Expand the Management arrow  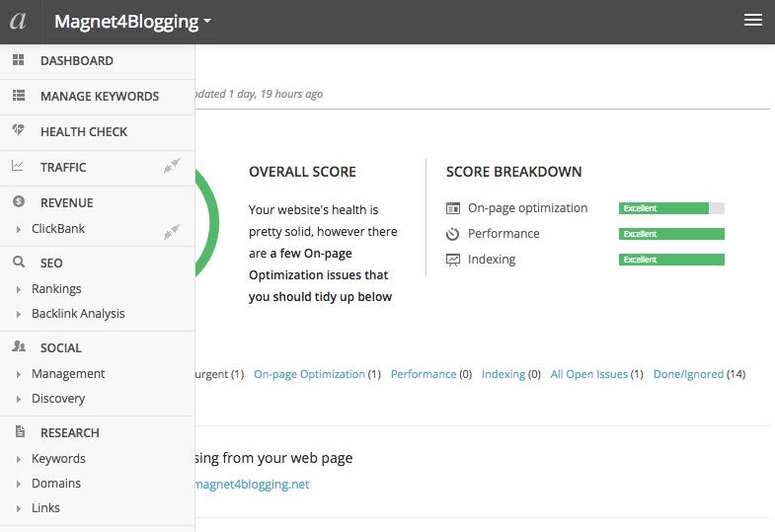tap(19, 374)
